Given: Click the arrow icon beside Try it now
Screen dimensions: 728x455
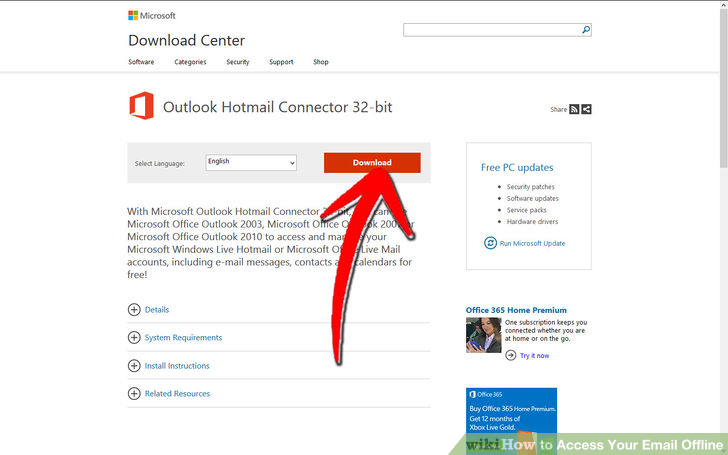Looking at the screenshot, I should tap(511, 356).
